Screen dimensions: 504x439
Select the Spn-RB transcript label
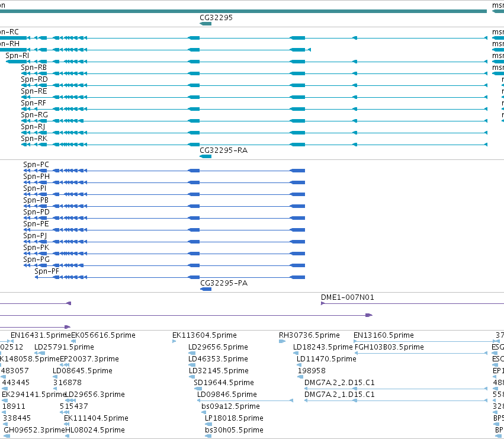(34, 68)
